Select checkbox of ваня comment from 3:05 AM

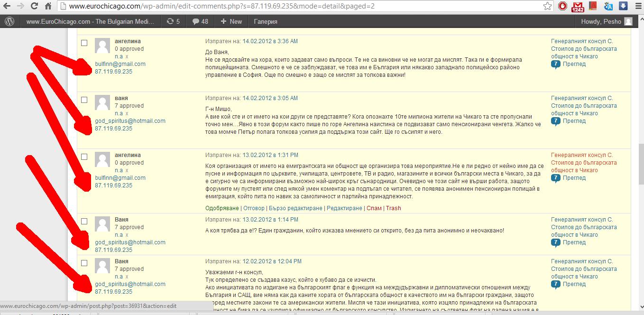[x=84, y=100]
